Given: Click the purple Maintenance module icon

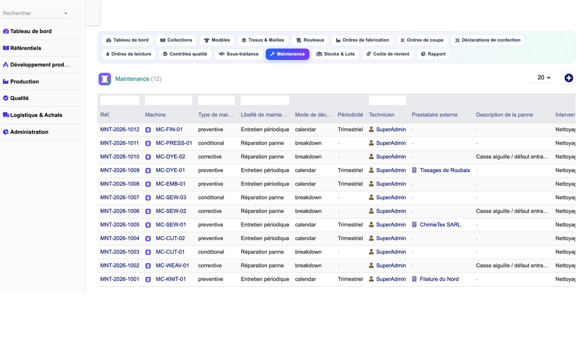Looking at the screenshot, I should 105,79.
